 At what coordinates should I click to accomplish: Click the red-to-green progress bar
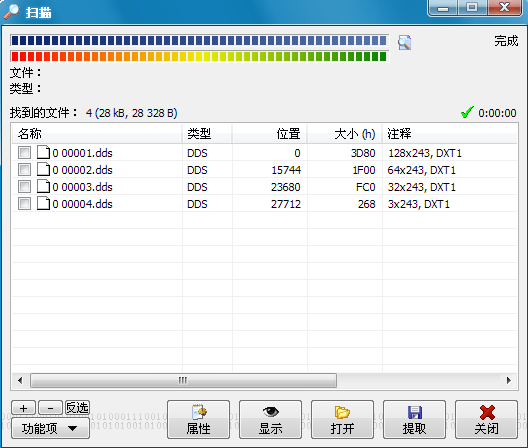(199, 56)
